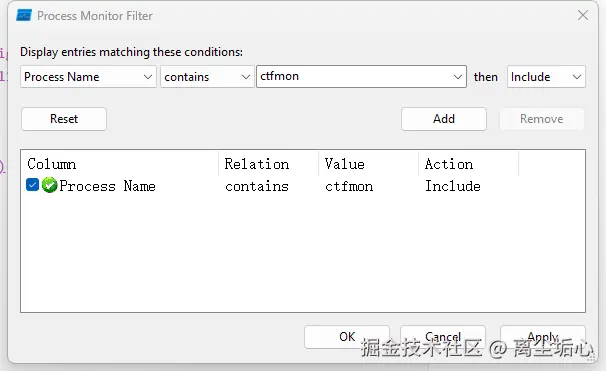Open the contains relation dropdown
This screenshot has height=371, width=606.
tap(207, 77)
